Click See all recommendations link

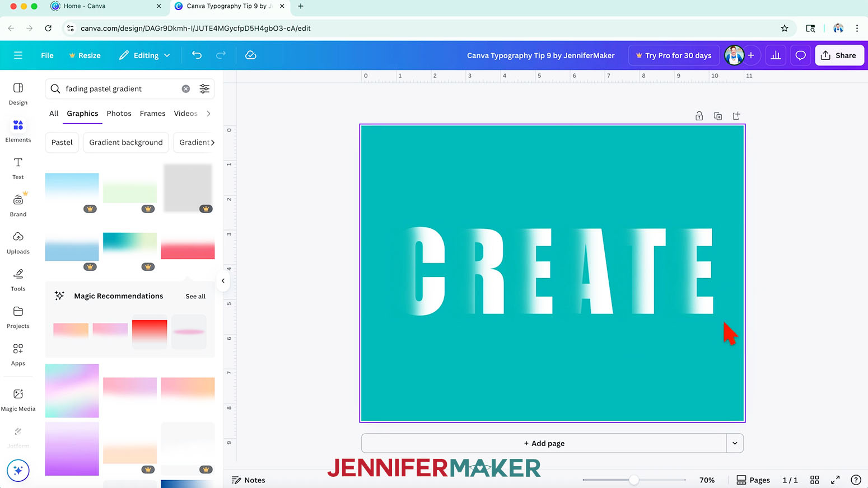pos(195,297)
